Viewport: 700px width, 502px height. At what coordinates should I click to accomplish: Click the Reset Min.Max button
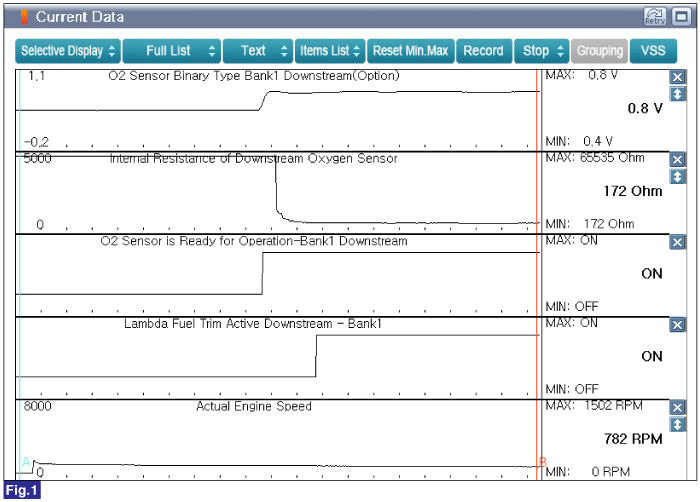pyautogui.click(x=410, y=51)
